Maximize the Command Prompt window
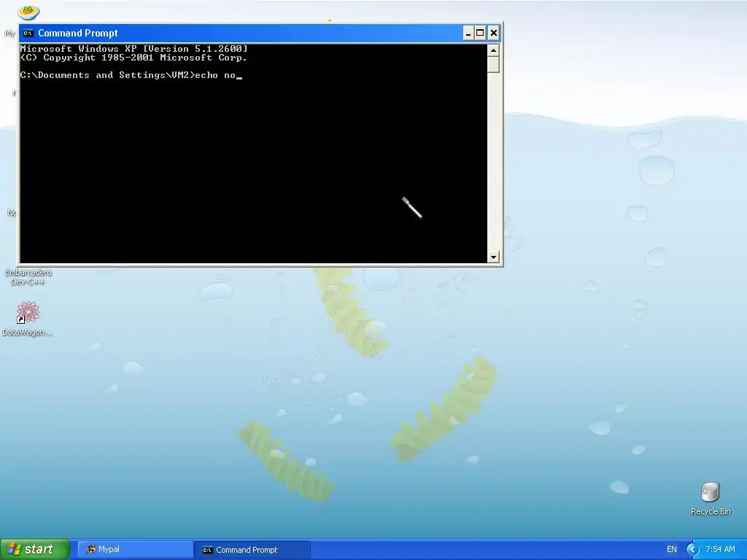Viewport: 747px width, 560px height. tap(480, 33)
